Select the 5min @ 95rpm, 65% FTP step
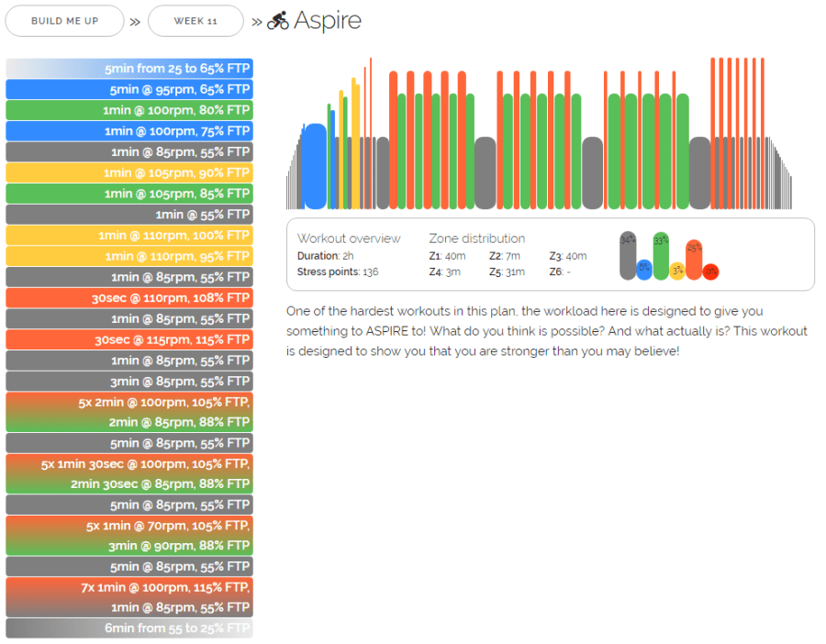The width and height of the screenshot is (826, 644). pos(129,89)
